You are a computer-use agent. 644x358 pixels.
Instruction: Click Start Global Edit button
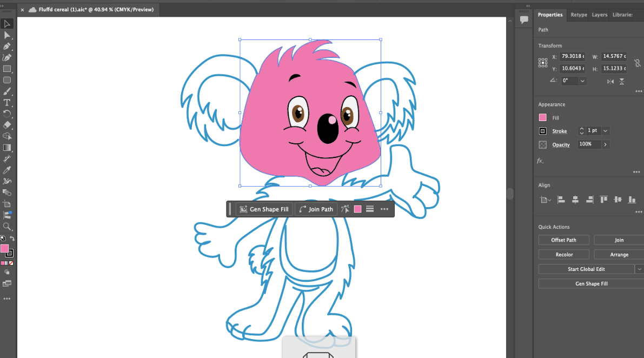coord(586,269)
